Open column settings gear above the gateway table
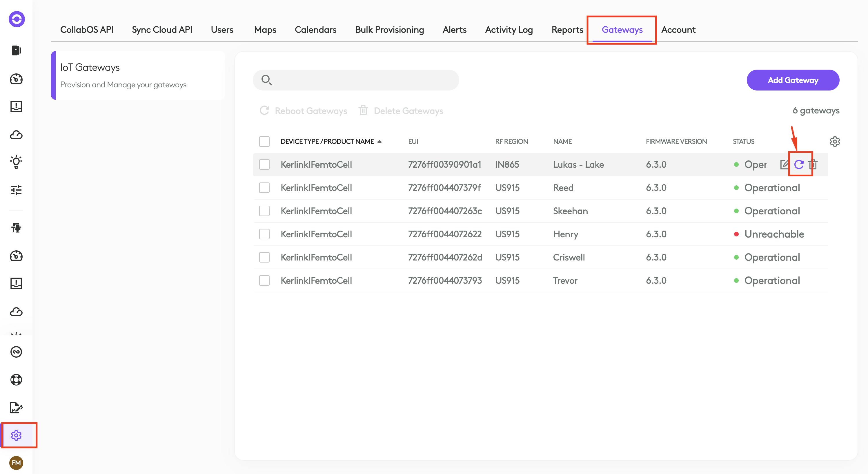868x474 pixels. tap(835, 141)
